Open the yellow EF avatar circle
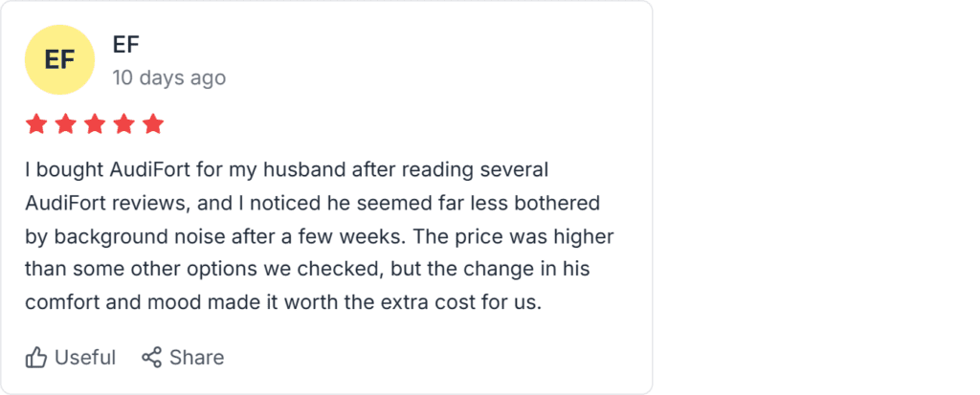 (x=59, y=59)
